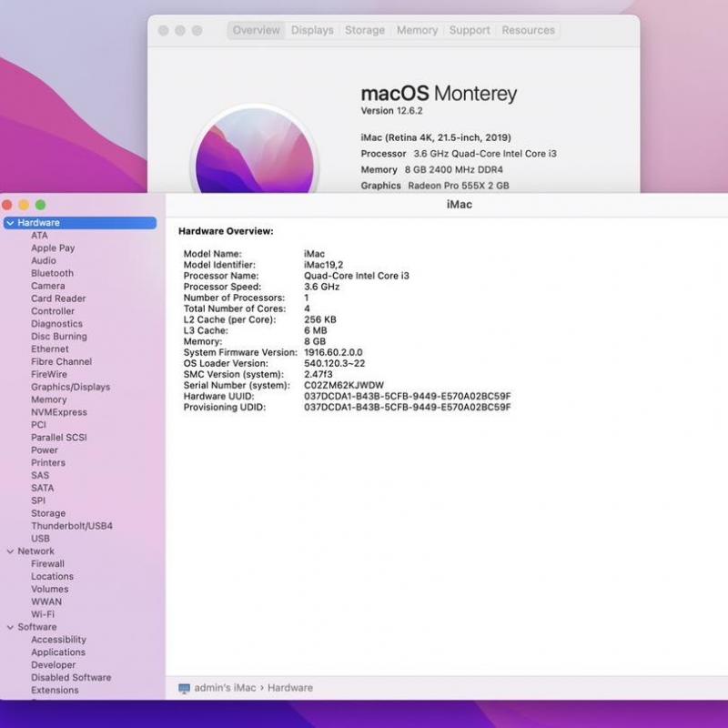Close System Information with red button

[7, 205]
